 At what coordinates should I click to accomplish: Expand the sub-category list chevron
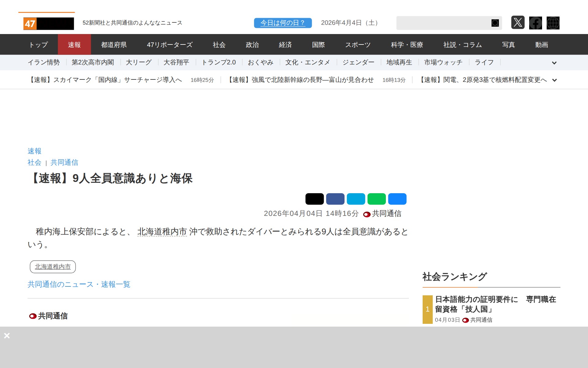(554, 63)
